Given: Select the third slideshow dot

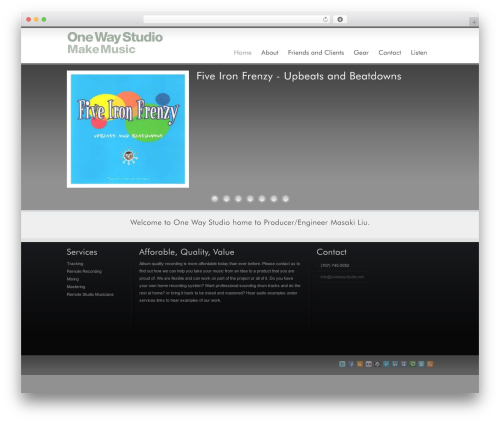Looking at the screenshot, I should (238, 199).
